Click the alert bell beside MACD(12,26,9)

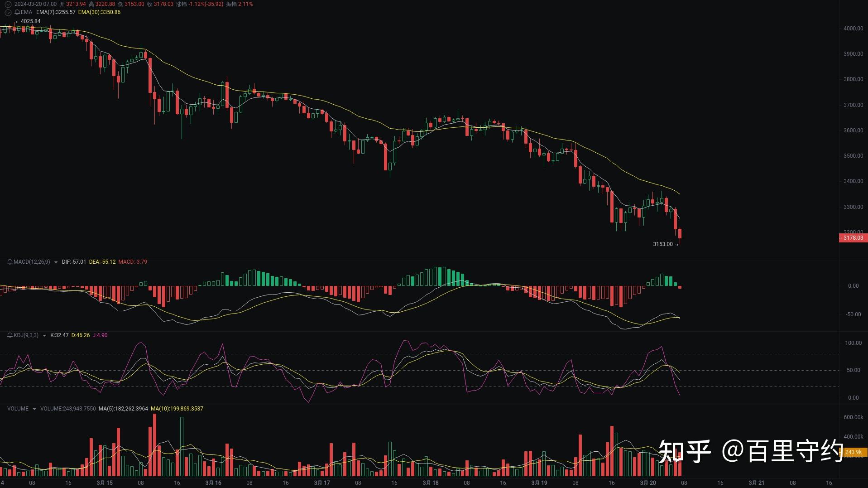tap(10, 262)
